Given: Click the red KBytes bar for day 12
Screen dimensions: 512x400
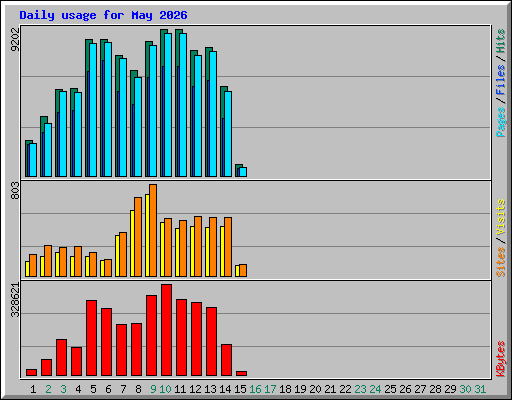Looking at the screenshot, I should [x=197, y=339].
